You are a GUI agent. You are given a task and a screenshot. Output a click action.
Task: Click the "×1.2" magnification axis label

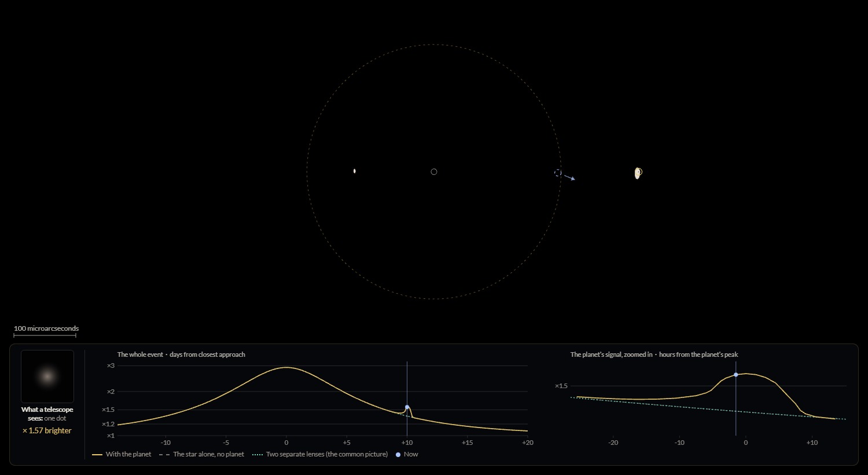[x=108, y=424]
